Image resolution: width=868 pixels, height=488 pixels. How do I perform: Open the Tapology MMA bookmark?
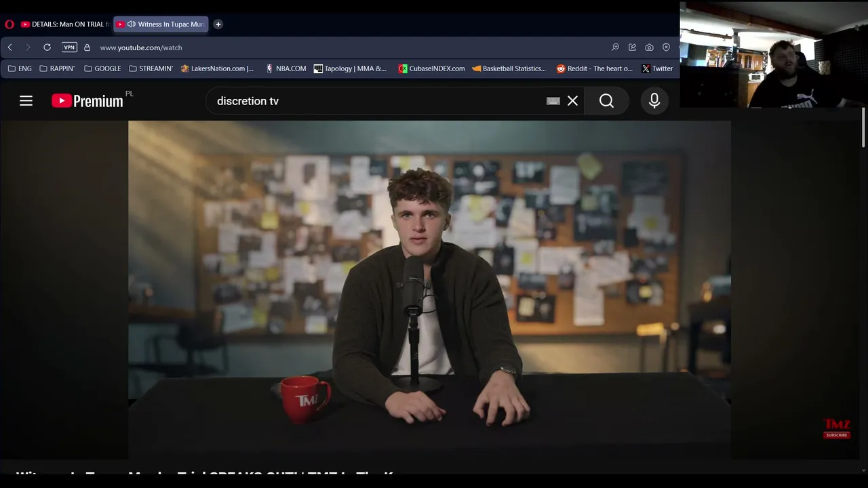[350, 68]
